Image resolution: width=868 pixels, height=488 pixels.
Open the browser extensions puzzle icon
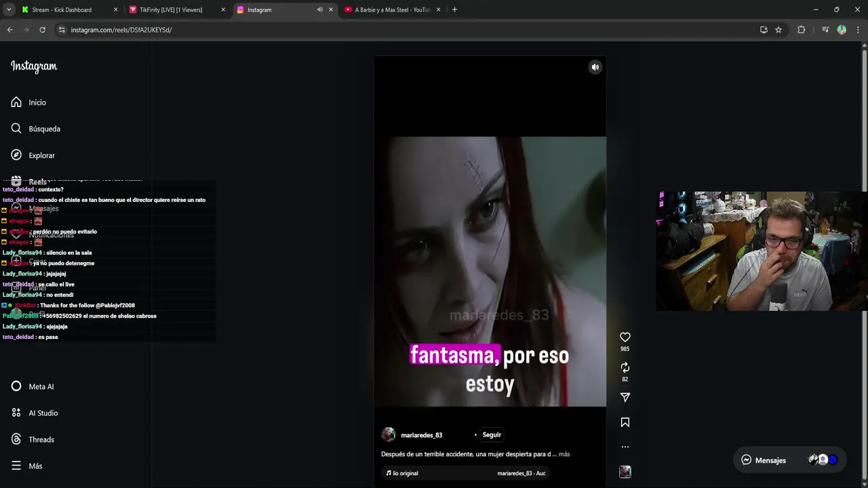(801, 30)
